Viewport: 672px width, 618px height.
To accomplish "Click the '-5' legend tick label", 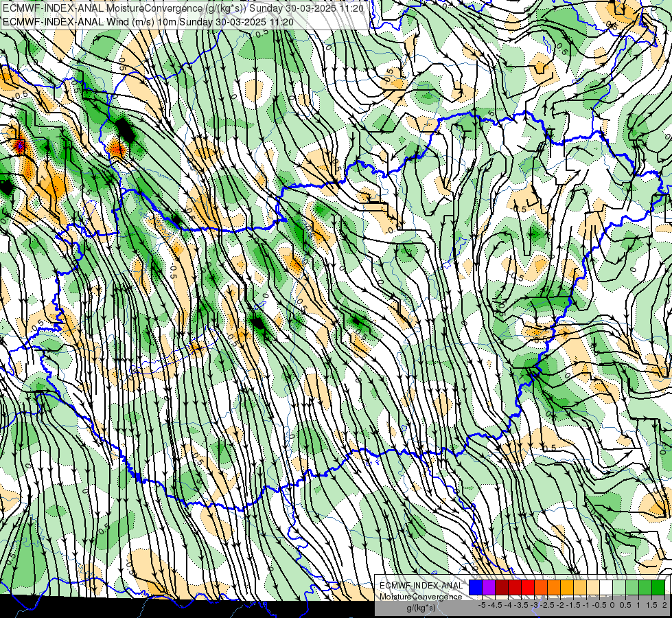I will coord(482,605).
